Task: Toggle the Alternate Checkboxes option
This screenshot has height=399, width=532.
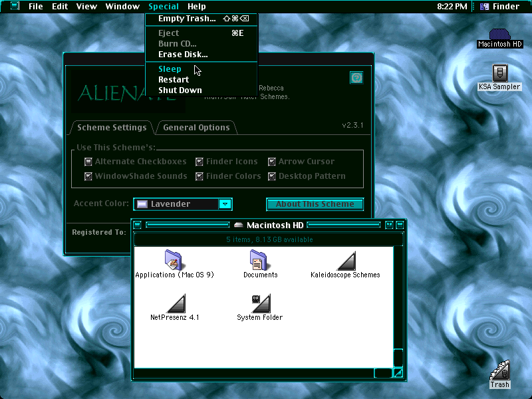Action: (x=88, y=162)
